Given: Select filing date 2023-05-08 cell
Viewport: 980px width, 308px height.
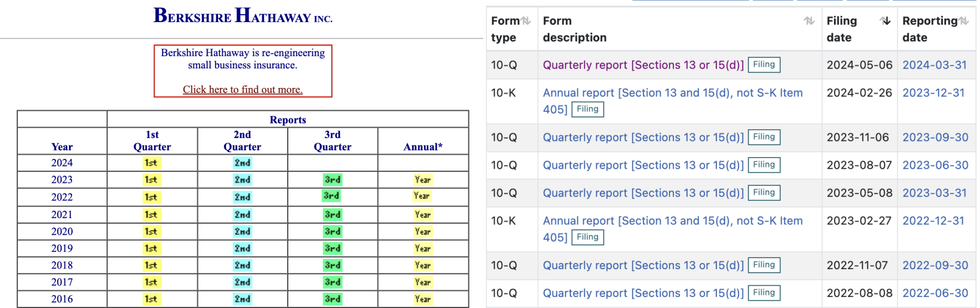Looking at the screenshot, I should tap(859, 193).
